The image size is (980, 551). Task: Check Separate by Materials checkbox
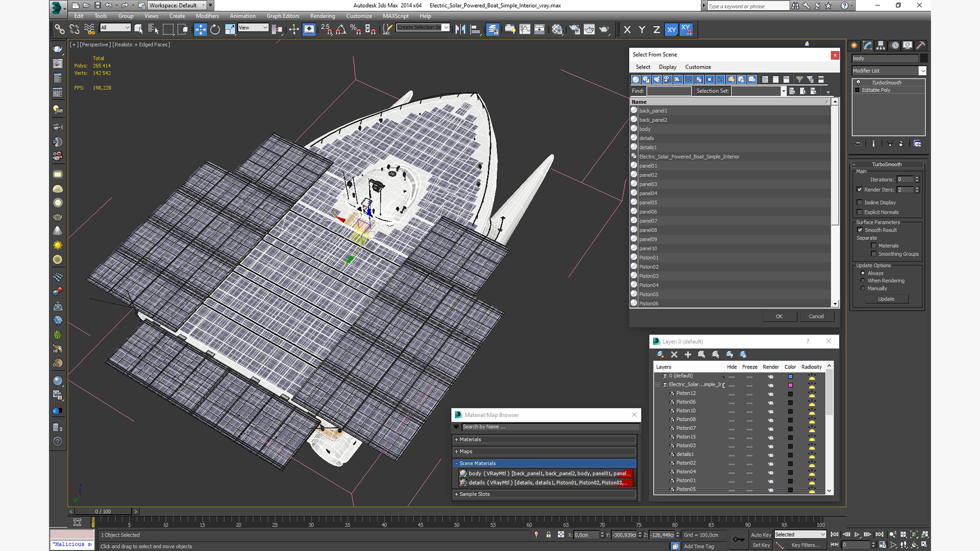873,246
